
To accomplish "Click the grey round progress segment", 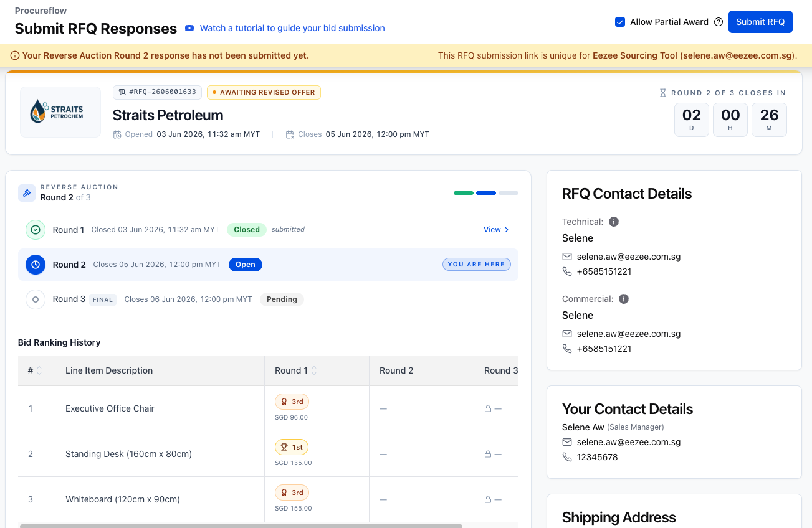I will [x=509, y=193].
